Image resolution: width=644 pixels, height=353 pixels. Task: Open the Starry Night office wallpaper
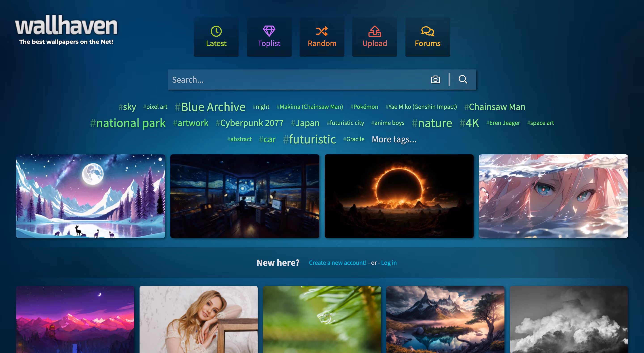pos(245,196)
